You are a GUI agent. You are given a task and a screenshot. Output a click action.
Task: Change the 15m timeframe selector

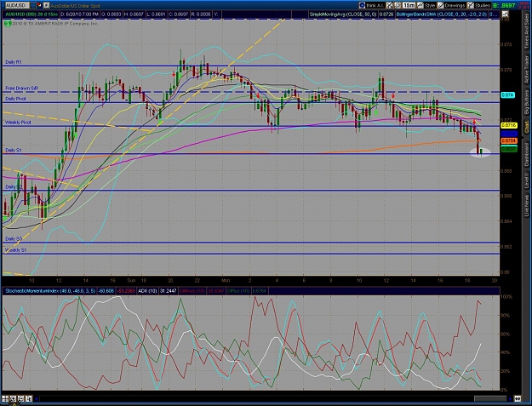click(409, 5)
